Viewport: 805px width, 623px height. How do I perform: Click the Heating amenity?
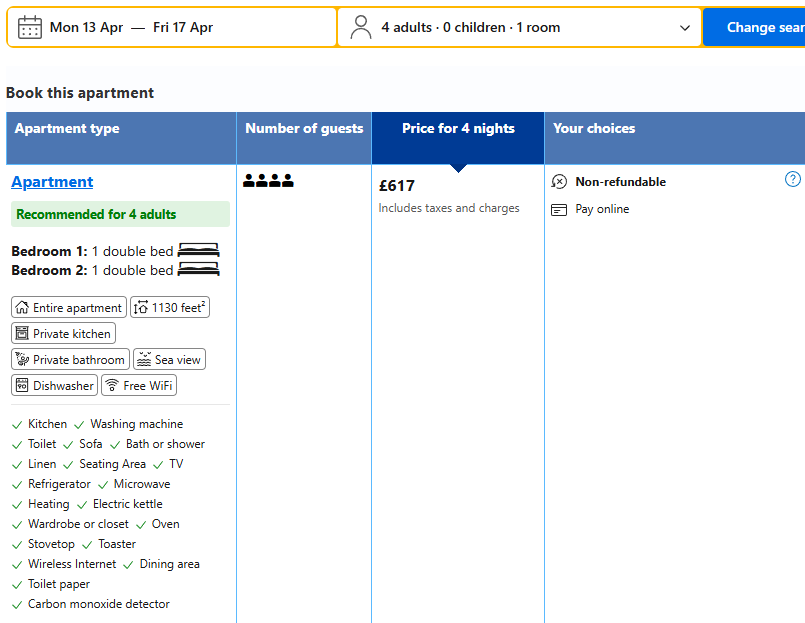coord(48,504)
